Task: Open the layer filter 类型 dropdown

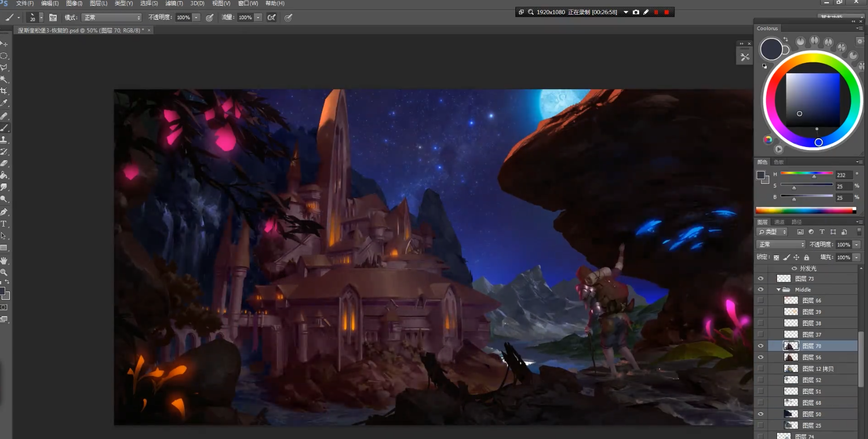Action: [772, 232]
